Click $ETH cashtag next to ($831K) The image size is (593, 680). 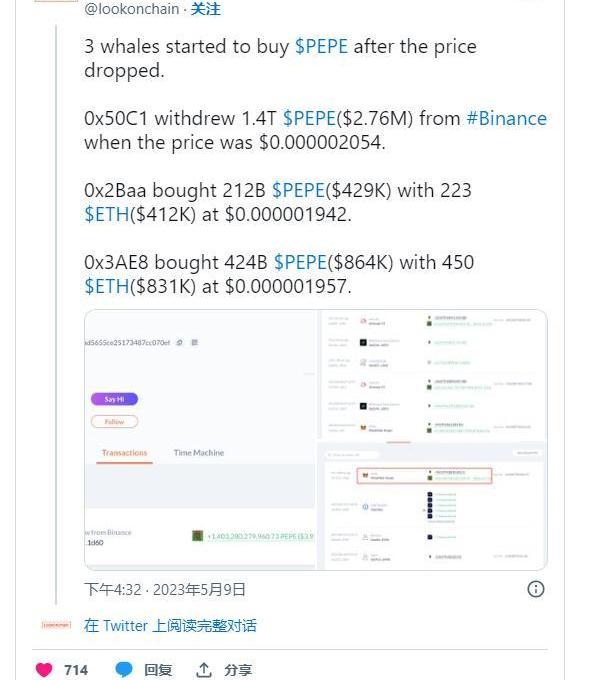107,286
